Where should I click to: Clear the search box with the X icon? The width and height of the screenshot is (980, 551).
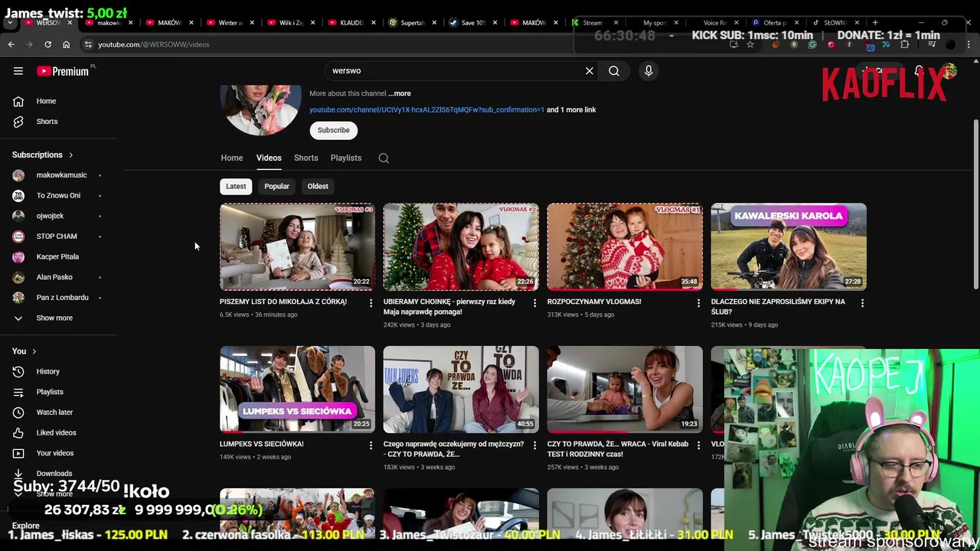point(590,71)
